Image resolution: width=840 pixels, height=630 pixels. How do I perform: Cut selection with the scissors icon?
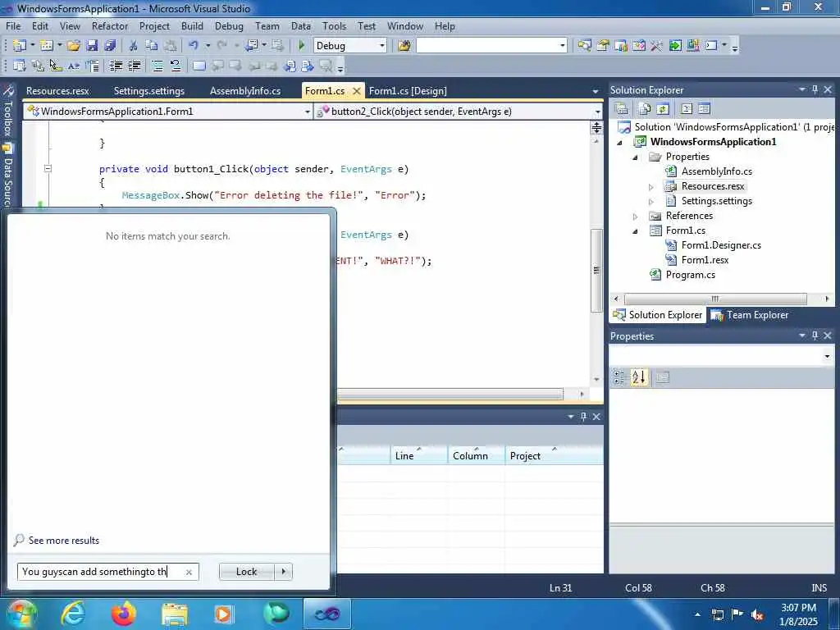[134, 46]
